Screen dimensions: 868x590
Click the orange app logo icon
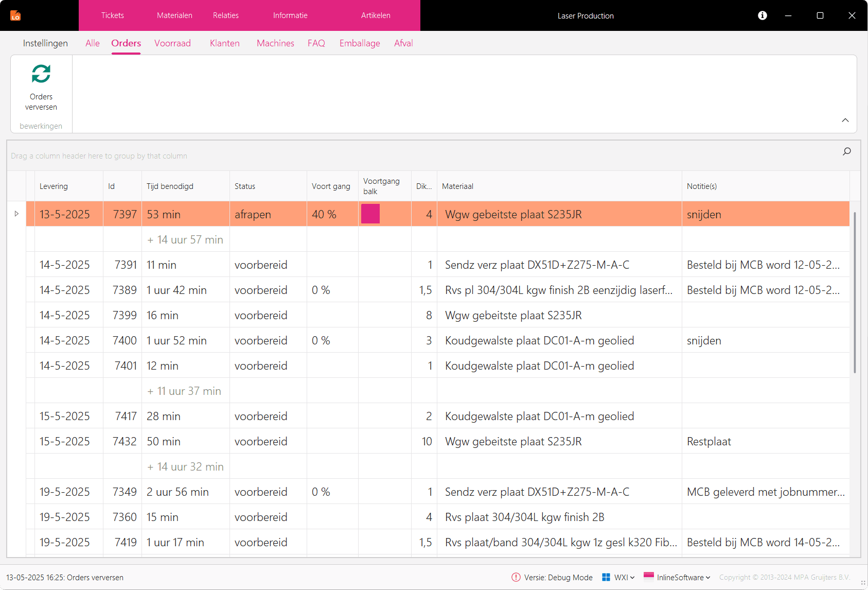[15, 15]
